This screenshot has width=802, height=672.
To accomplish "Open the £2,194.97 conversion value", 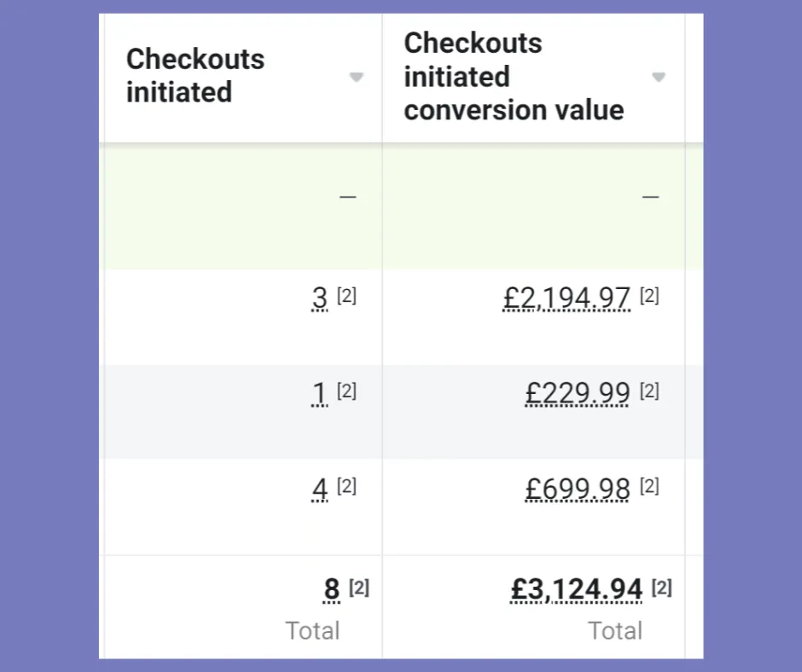I will [x=567, y=298].
